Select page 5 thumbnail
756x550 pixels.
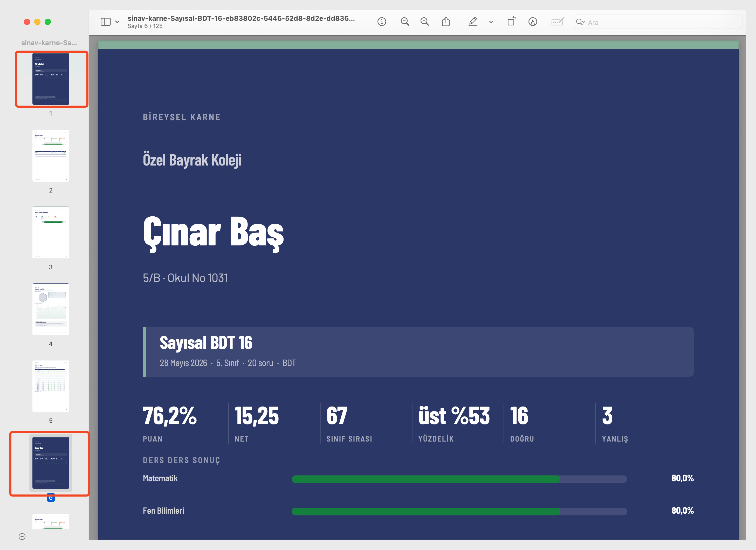(x=51, y=386)
